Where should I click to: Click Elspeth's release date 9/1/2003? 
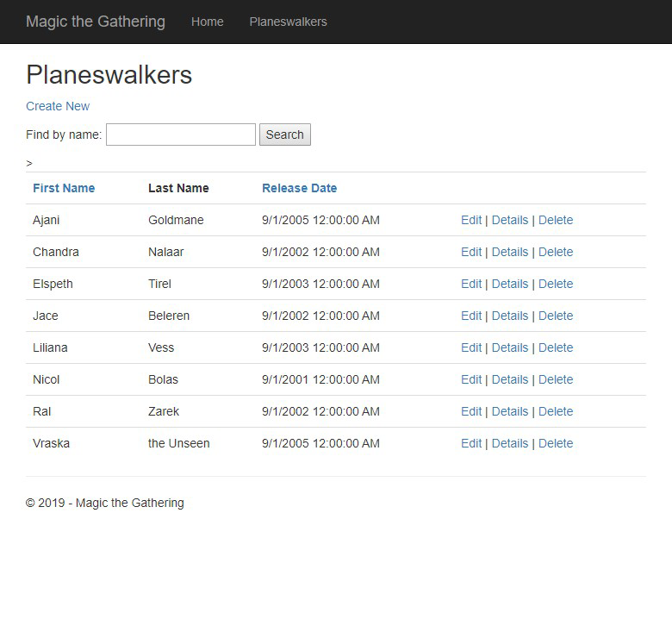coord(320,284)
